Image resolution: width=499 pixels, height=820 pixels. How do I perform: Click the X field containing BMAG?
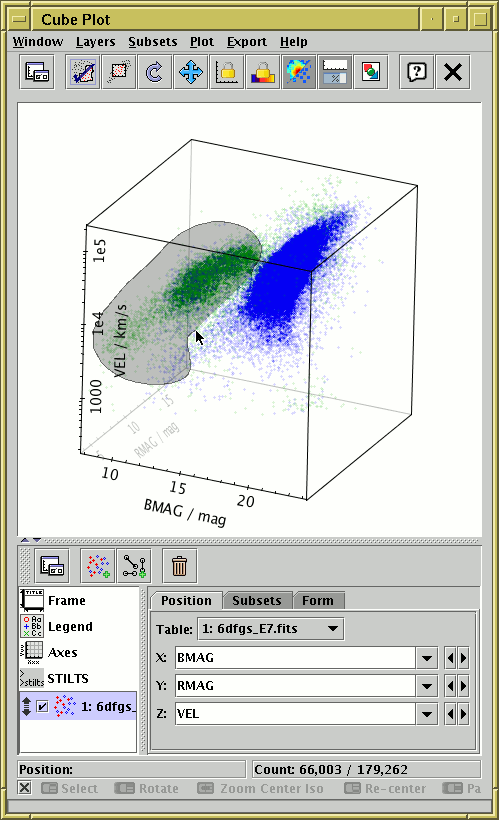296,658
